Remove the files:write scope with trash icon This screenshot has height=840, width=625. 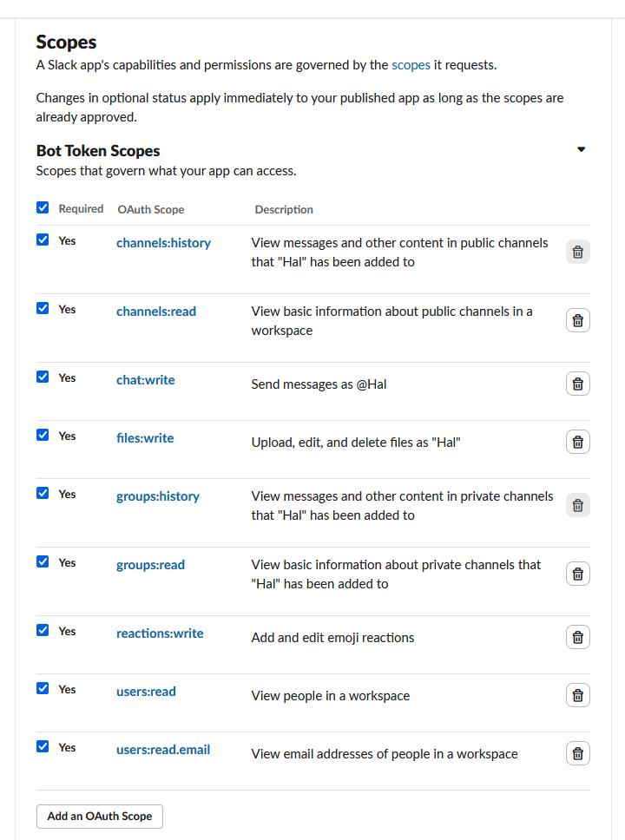point(578,442)
